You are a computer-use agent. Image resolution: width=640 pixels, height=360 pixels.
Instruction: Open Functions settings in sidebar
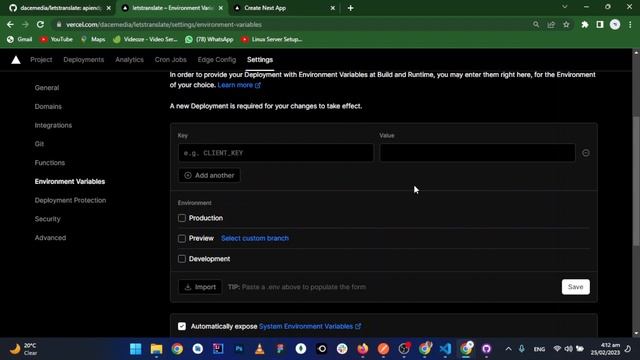click(50, 163)
